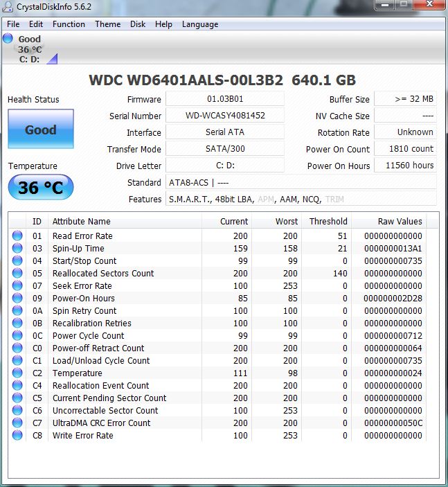The height and width of the screenshot is (487, 448).
Task: Click the Worst column header
Action: tap(276, 222)
